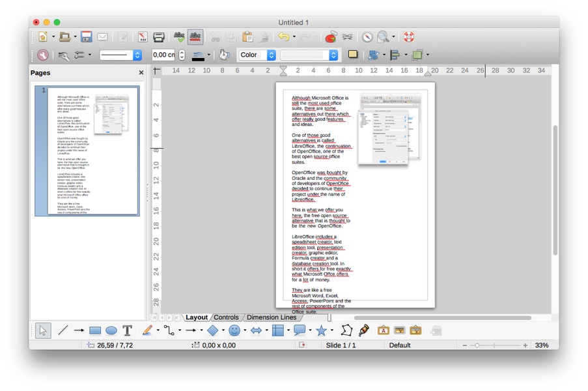Undo the last action

pos(283,36)
